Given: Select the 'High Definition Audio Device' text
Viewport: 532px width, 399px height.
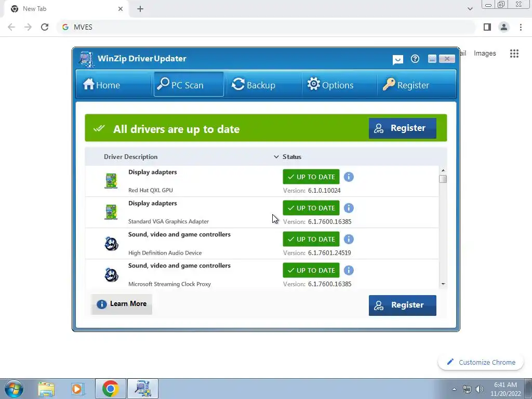Looking at the screenshot, I should (x=165, y=253).
